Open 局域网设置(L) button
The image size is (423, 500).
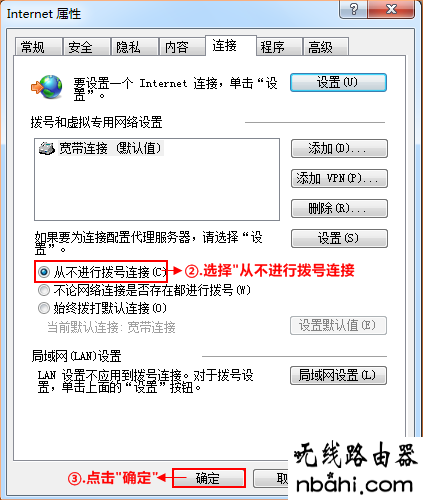point(338,375)
